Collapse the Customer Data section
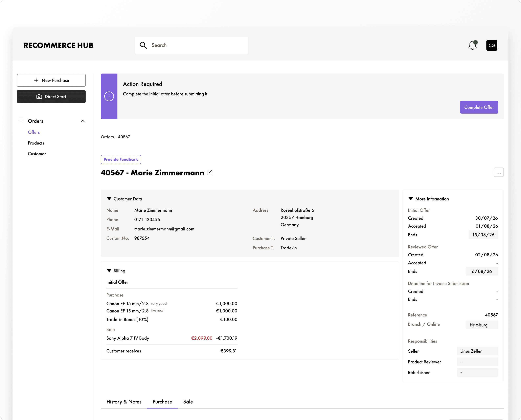The image size is (521, 420). tap(109, 199)
